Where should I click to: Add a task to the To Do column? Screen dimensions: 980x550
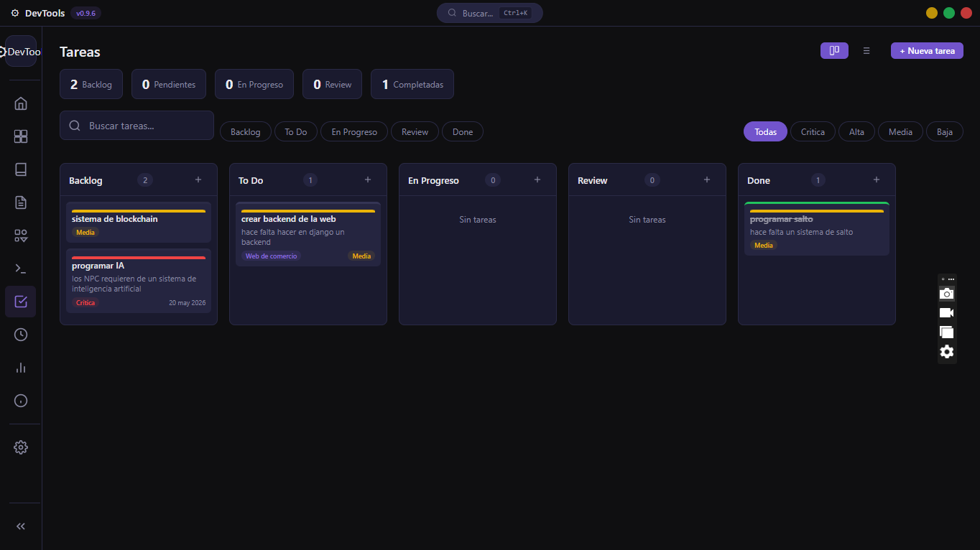pyautogui.click(x=368, y=180)
